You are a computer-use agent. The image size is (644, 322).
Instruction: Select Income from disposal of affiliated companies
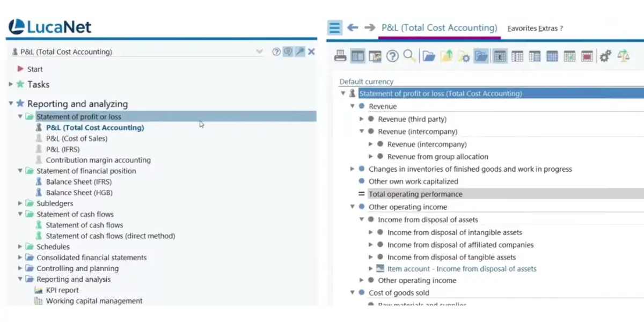(x=460, y=245)
